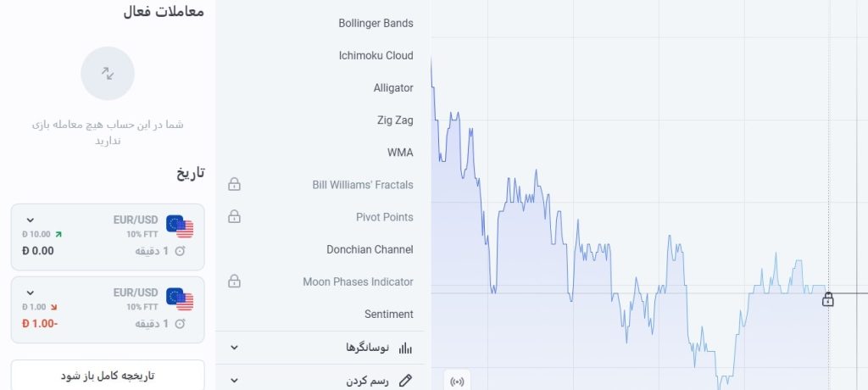Select the Sentiment indicator
Screen dimensions: 868x390
(388, 314)
